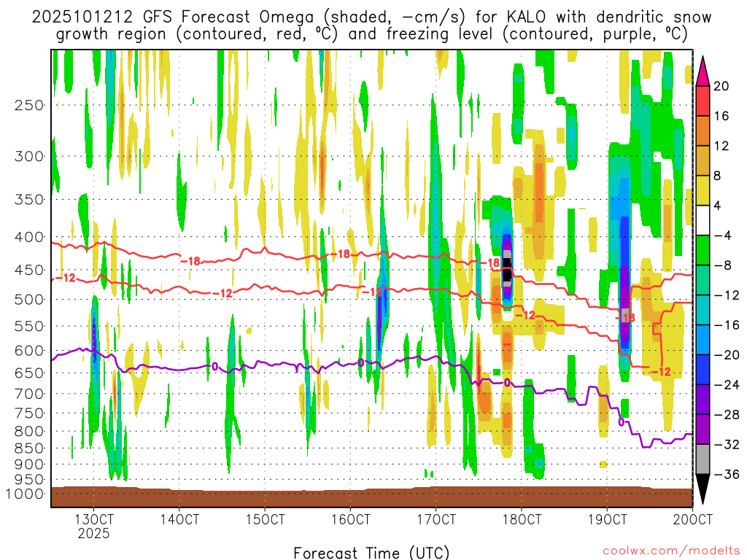The height and width of the screenshot is (560, 747).
Task: Click the 850 pressure level label
Action: pos(29,448)
